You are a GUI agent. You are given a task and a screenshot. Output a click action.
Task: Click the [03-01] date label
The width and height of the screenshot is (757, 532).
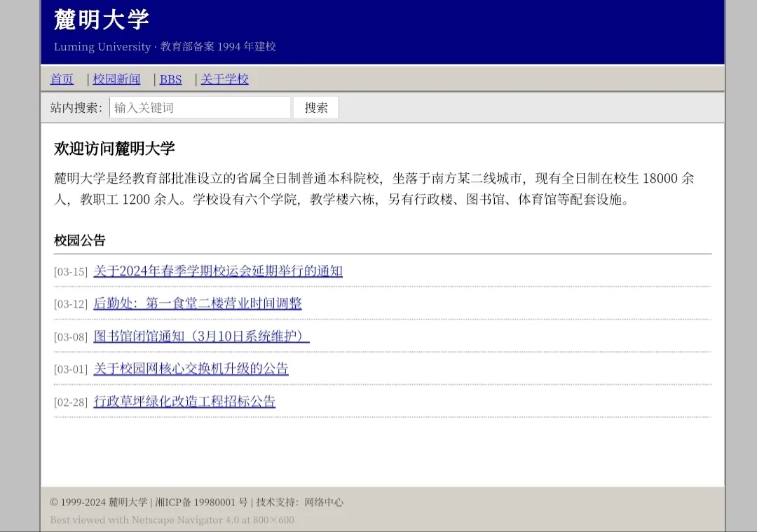click(x=71, y=369)
